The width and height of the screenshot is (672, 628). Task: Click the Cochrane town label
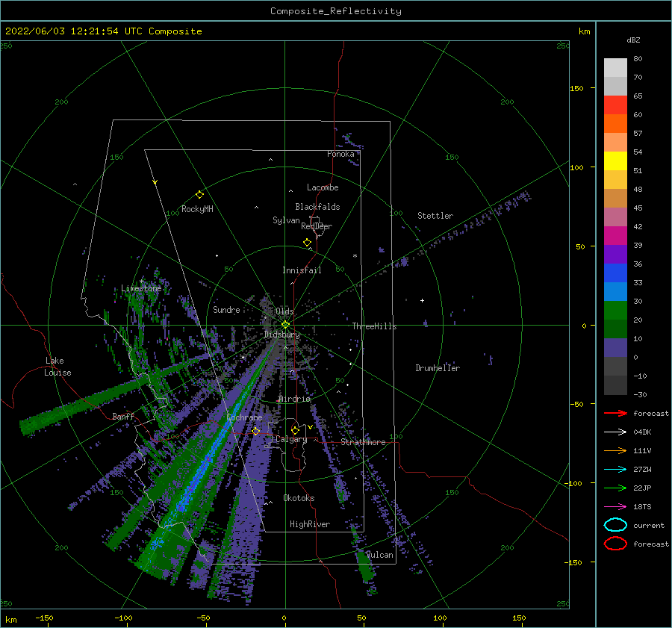click(x=244, y=417)
